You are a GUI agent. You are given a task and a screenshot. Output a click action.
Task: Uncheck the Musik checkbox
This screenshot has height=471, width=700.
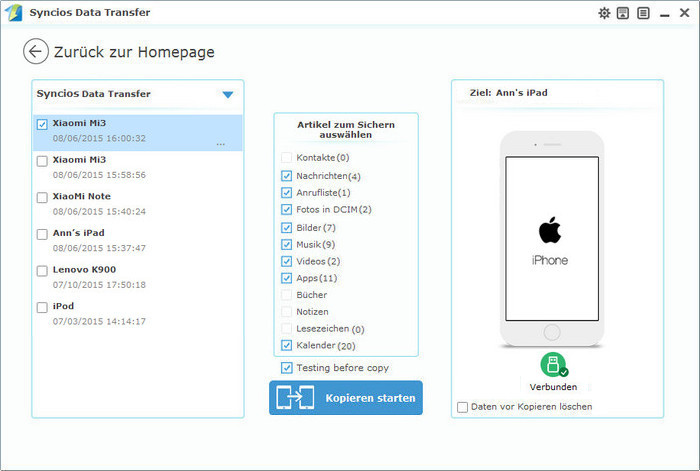[x=287, y=245]
